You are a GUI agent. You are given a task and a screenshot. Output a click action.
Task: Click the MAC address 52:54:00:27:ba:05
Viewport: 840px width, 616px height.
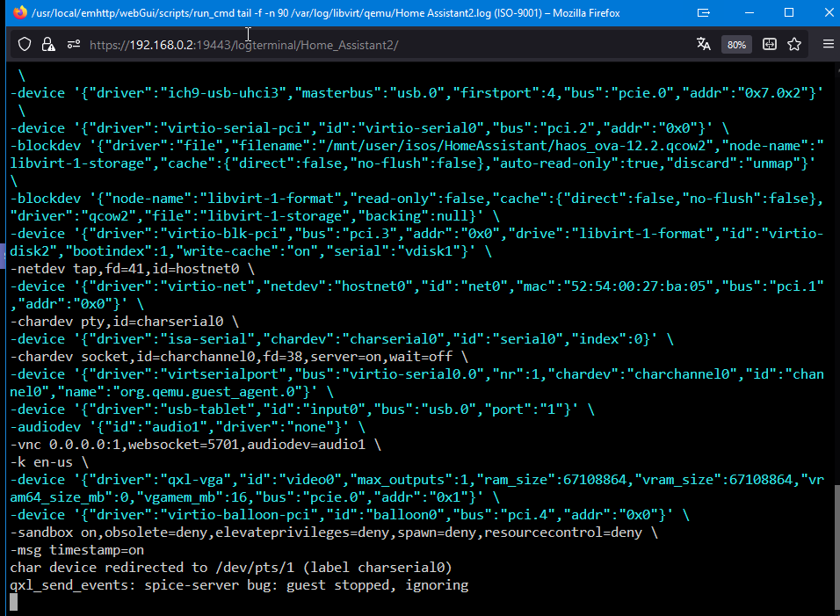click(x=638, y=286)
